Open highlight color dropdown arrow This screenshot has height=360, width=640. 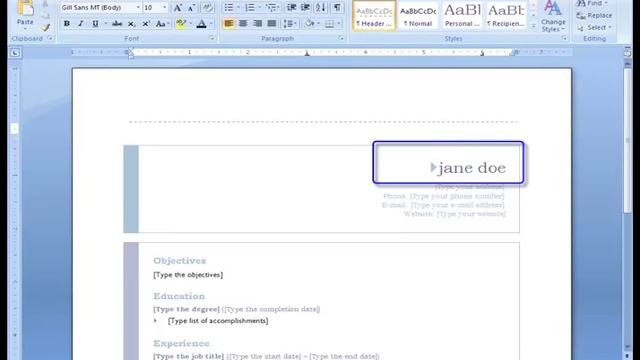pos(190,24)
